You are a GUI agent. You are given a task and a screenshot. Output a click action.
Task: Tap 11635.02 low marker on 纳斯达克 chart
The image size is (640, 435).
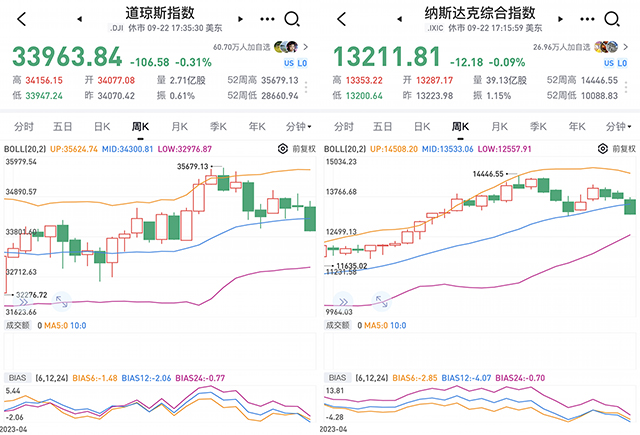click(352, 266)
